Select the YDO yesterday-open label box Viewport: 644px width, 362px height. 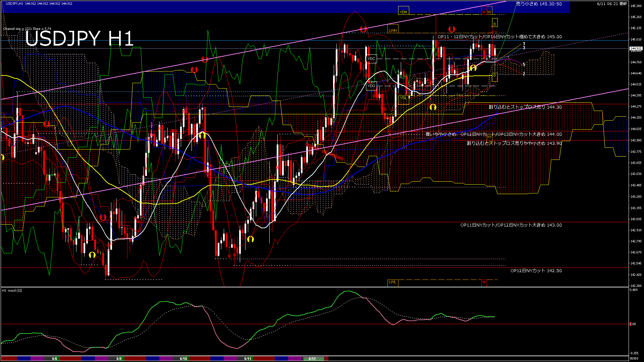371,86
